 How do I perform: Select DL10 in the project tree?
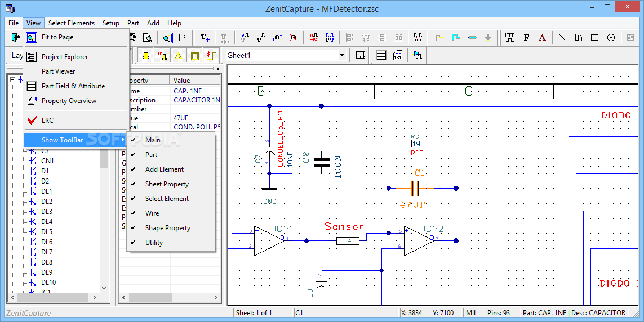click(48, 283)
